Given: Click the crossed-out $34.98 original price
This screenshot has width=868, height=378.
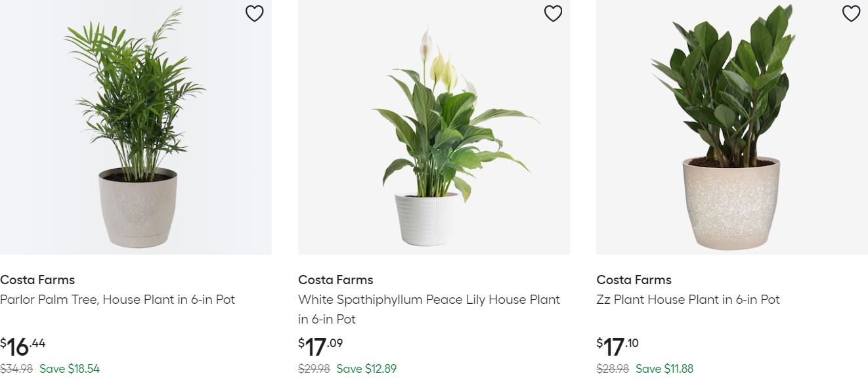Looking at the screenshot, I should pyautogui.click(x=16, y=369).
